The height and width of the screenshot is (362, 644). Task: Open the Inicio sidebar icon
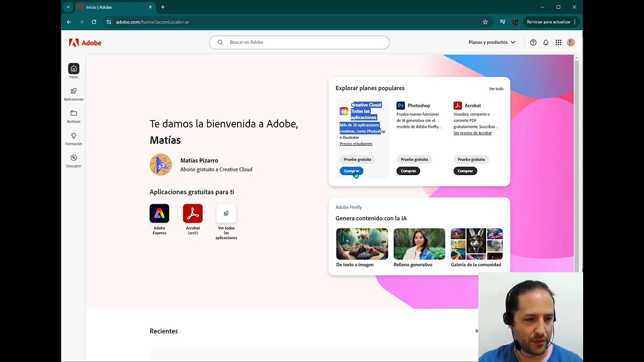73,69
